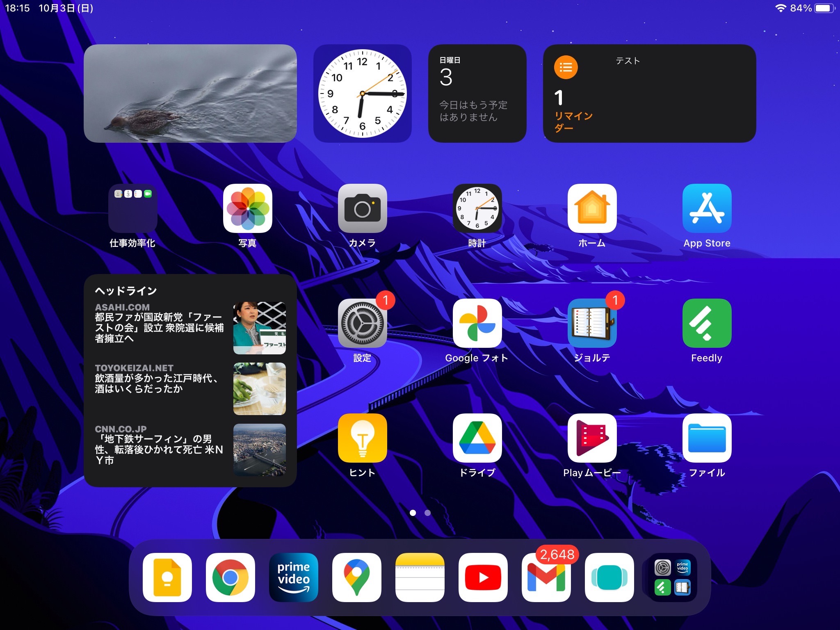Launch Chrome from the dock

tap(230, 577)
